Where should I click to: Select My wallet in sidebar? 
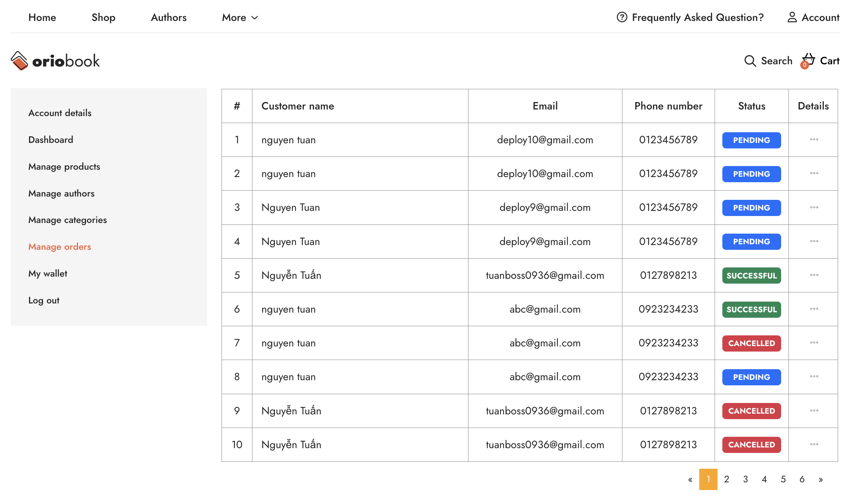pyautogui.click(x=48, y=274)
